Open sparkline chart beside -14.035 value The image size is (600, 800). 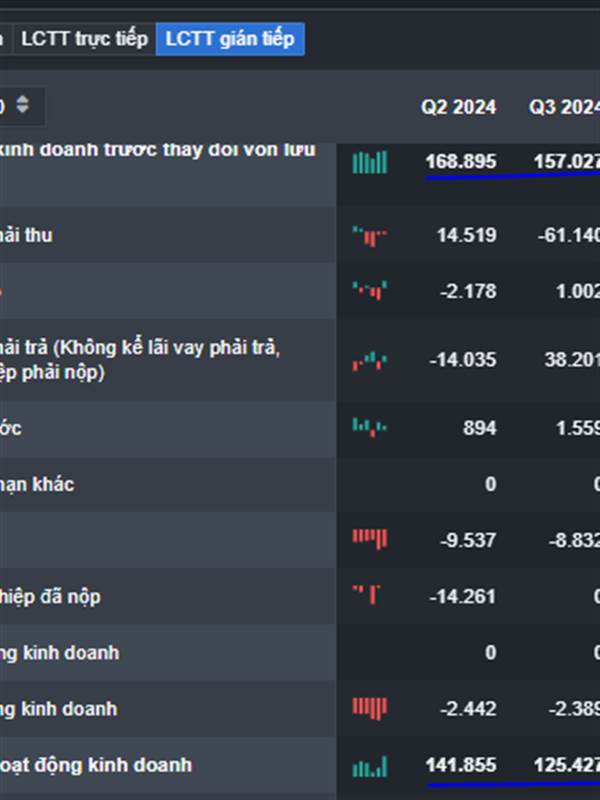pos(370,361)
